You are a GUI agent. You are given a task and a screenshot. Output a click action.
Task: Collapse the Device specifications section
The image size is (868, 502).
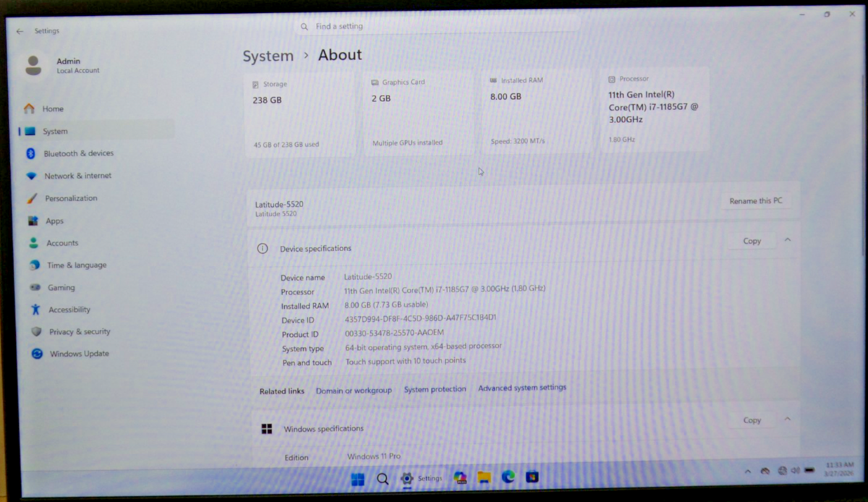pos(788,240)
